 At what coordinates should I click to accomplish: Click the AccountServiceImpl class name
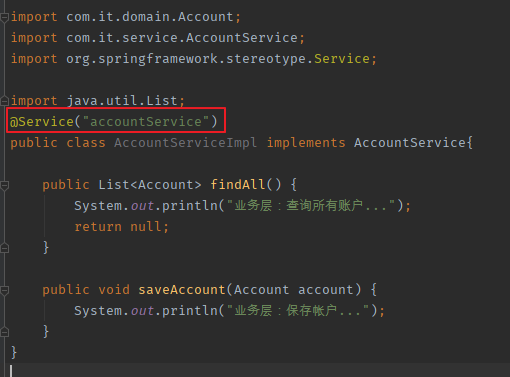coord(186,143)
